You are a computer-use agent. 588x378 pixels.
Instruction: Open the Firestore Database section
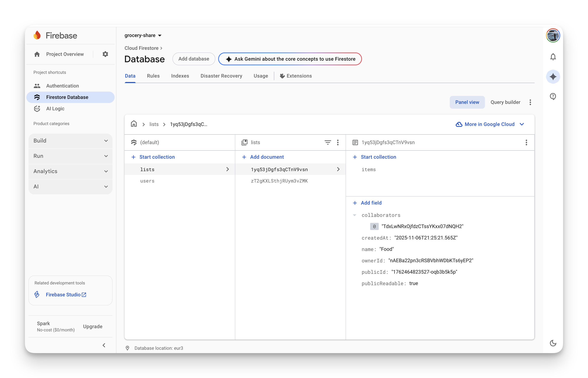(x=67, y=97)
